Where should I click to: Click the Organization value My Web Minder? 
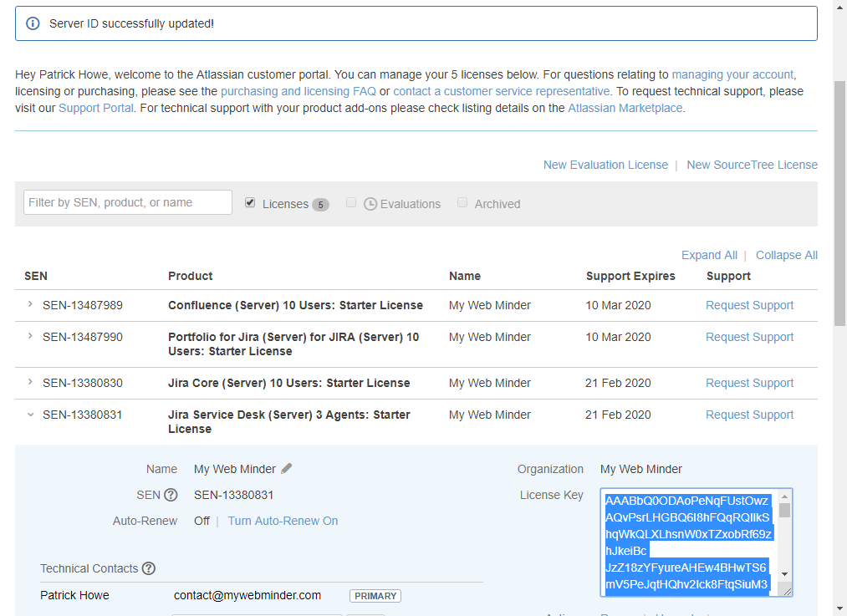[x=641, y=469]
